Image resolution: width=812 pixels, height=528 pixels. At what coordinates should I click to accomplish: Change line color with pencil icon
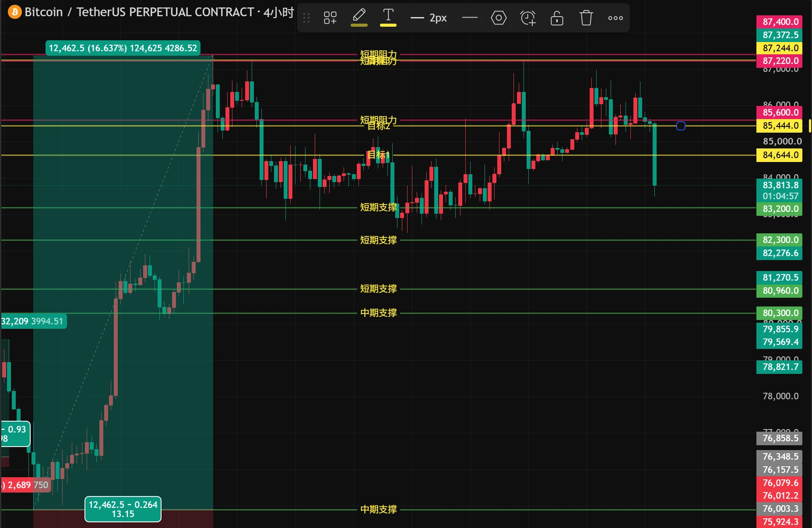coord(359,18)
